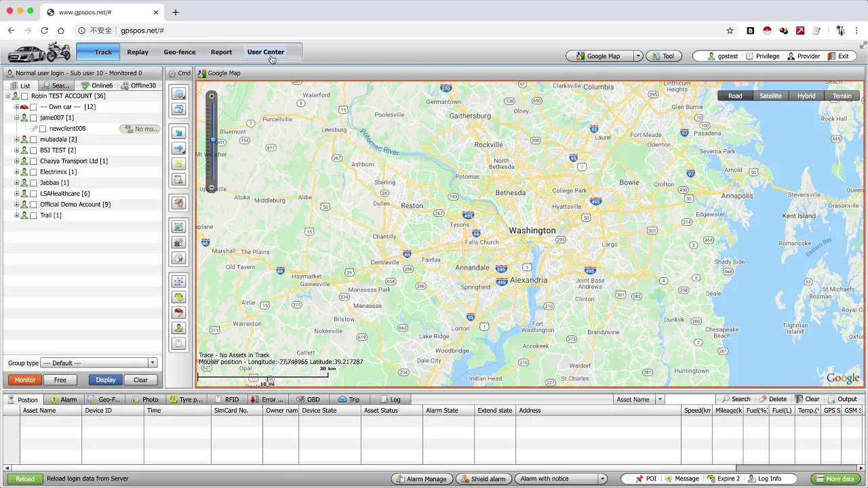Open the Message panel

point(682,479)
